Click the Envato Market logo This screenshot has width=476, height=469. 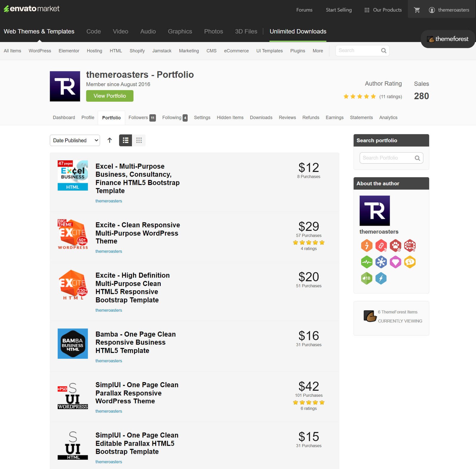point(32,9)
